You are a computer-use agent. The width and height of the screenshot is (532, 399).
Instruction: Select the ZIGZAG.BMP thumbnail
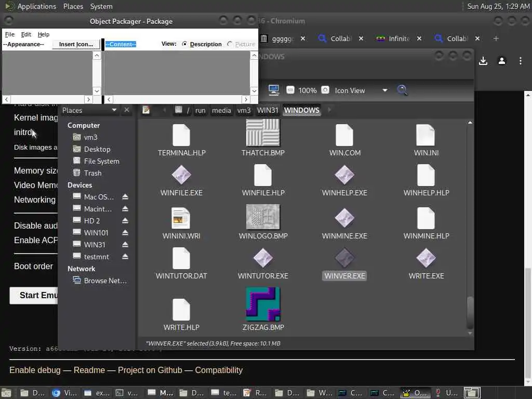pos(263,304)
